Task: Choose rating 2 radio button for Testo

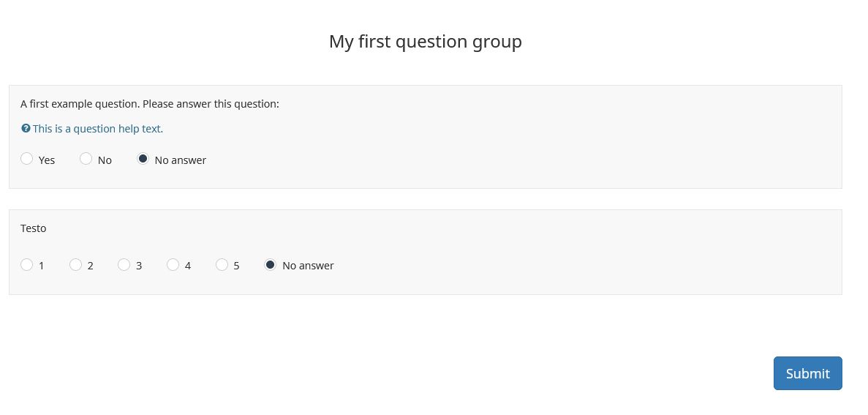Action: pyautogui.click(x=75, y=265)
